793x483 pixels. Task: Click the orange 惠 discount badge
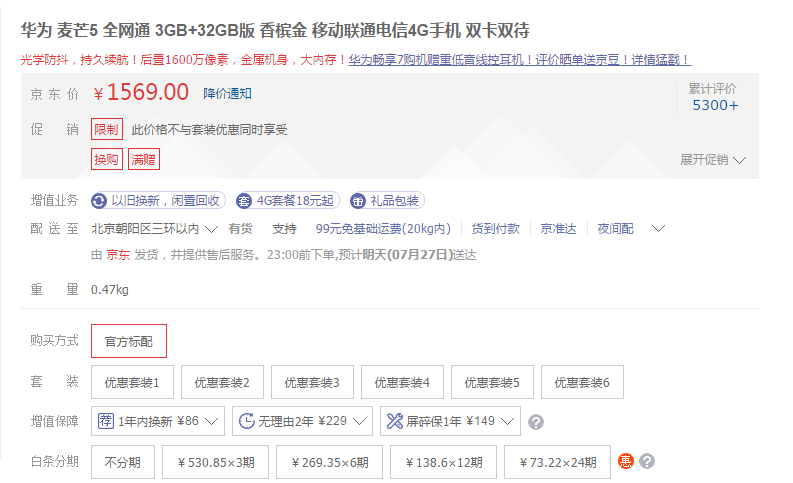pos(626,461)
